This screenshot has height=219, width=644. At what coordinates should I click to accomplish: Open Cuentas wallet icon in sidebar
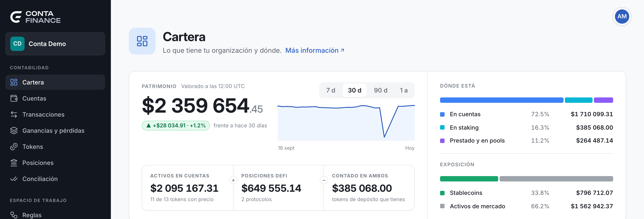coord(14,98)
